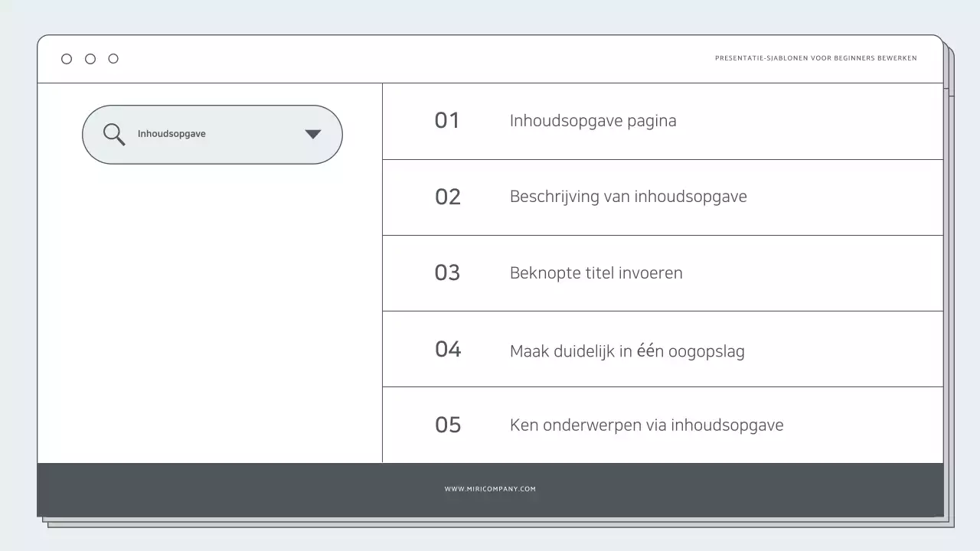The image size is (980, 551).
Task: Click the number 01 indicator
Action: click(447, 120)
